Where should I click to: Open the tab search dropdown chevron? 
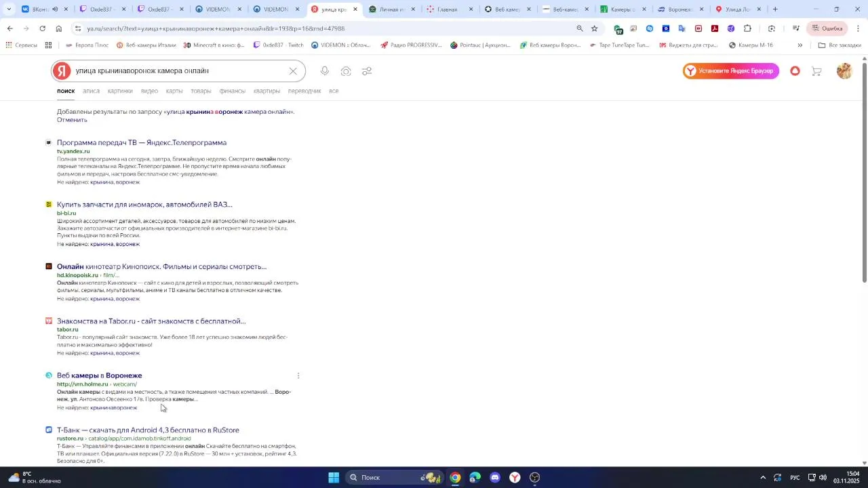(x=9, y=9)
